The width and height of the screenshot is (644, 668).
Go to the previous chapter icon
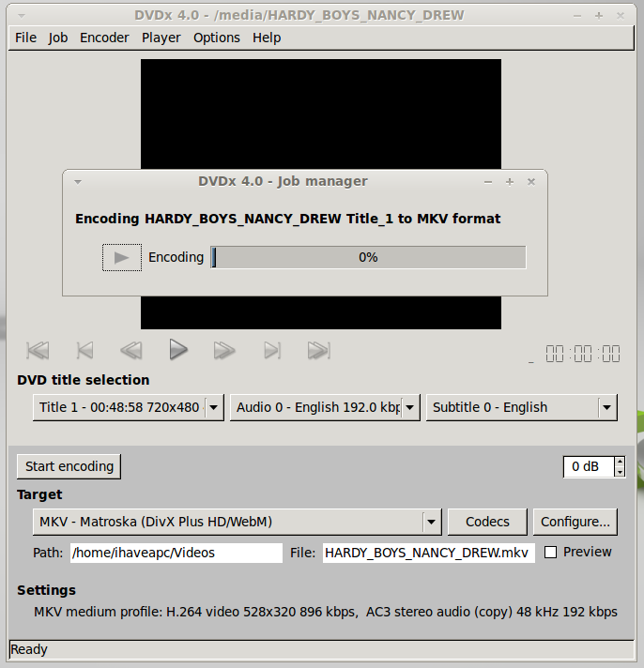pos(84,351)
